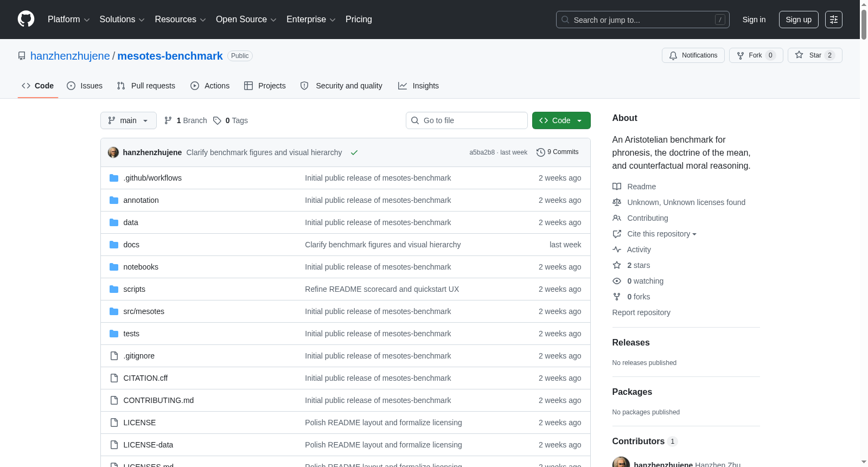The width and height of the screenshot is (868, 467).
Task: Expand the Enterprise menu
Action: (311, 20)
